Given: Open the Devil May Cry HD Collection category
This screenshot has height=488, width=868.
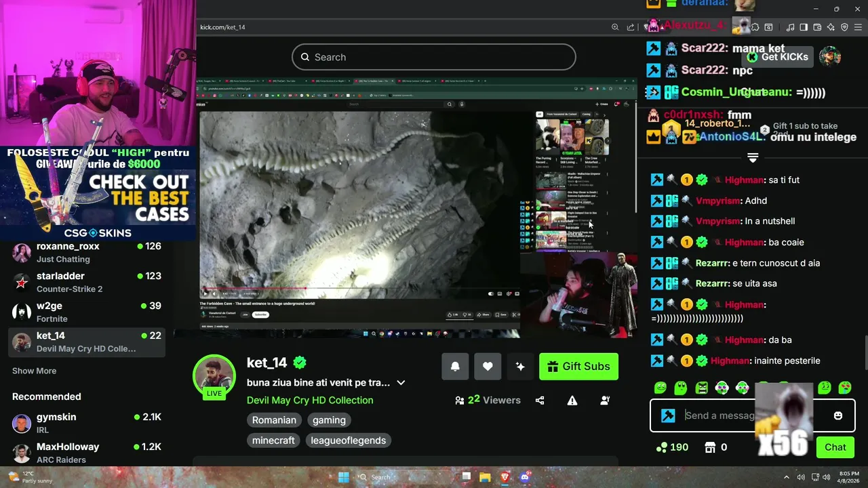Looking at the screenshot, I should pos(310,400).
